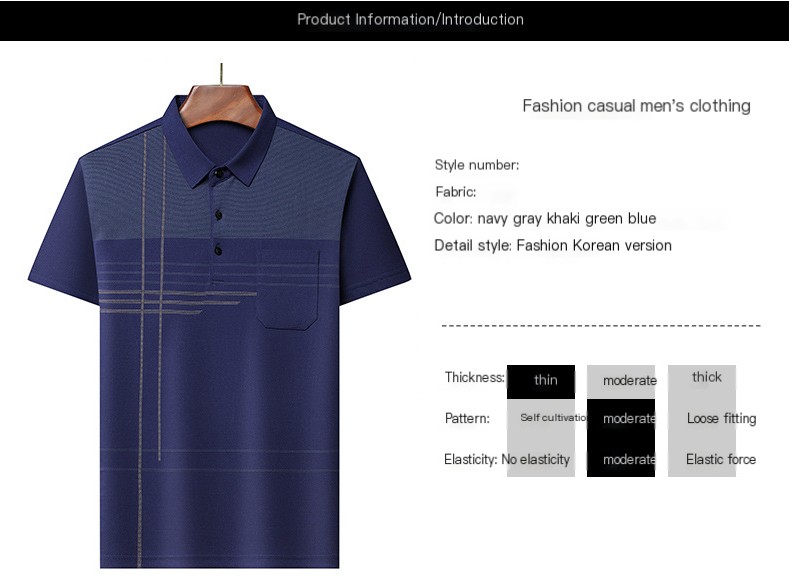The height and width of the screenshot is (582, 792).
Task: Click the Color navy gray khaki line
Action: point(545,219)
